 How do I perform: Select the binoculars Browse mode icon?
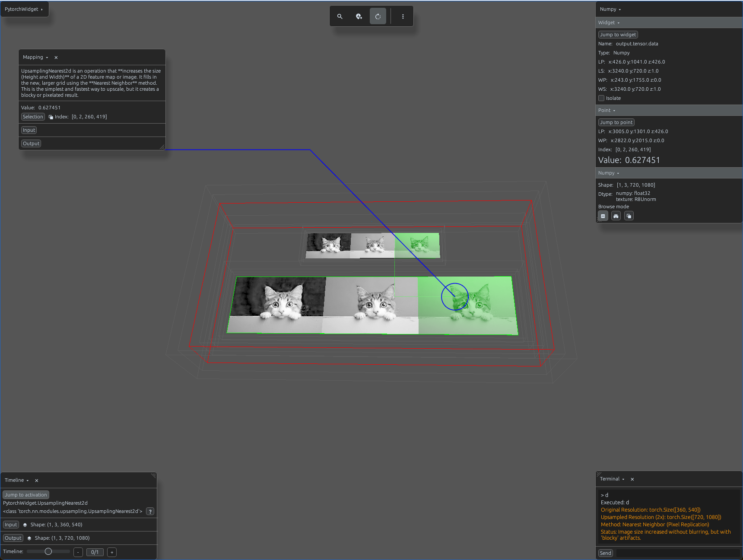616,216
